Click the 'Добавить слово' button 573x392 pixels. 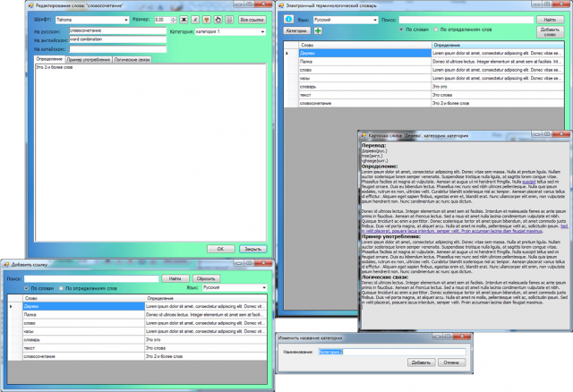coord(550,32)
